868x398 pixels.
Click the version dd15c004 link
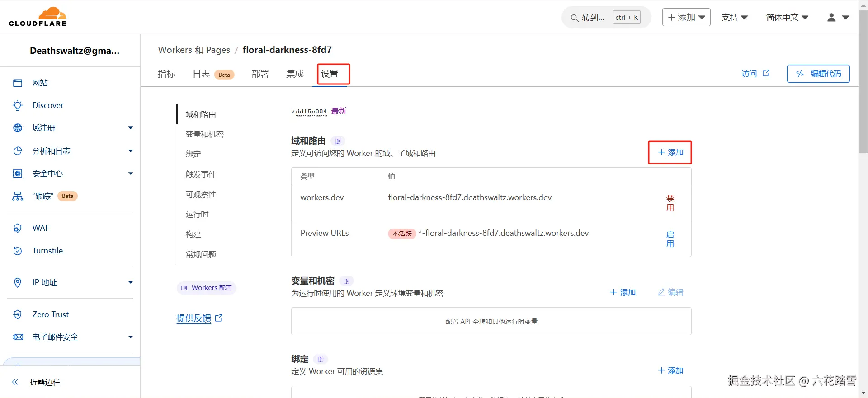pos(311,112)
